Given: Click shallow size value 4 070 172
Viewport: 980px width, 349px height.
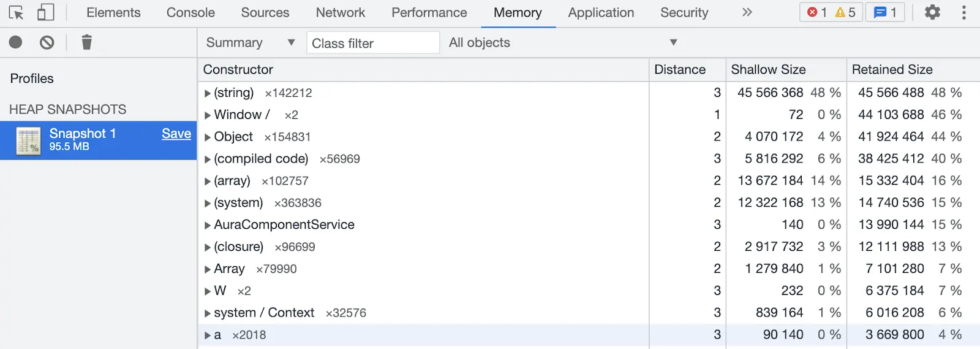Looking at the screenshot, I should pos(774,137).
